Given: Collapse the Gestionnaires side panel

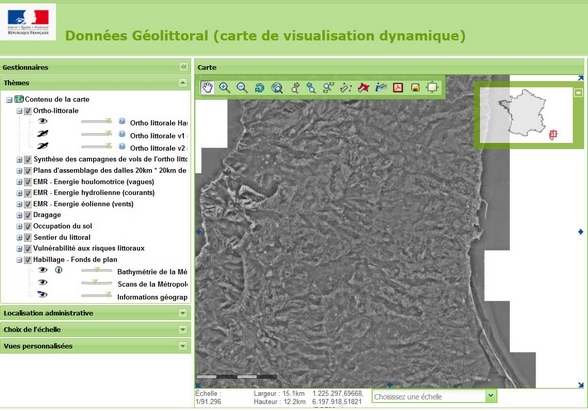Looking at the screenshot, I should click(183, 67).
